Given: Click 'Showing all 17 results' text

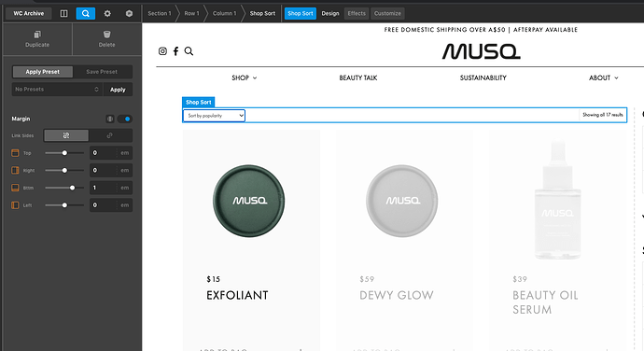Looking at the screenshot, I should coord(603,115).
